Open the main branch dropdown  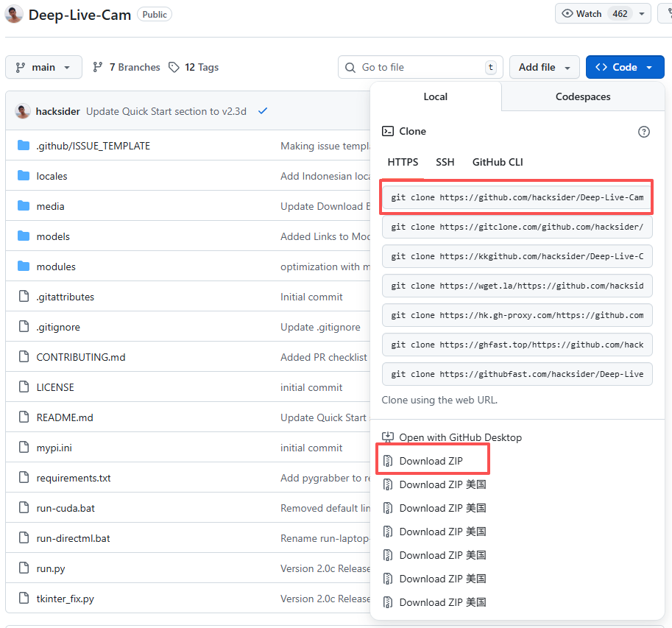coord(43,67)
